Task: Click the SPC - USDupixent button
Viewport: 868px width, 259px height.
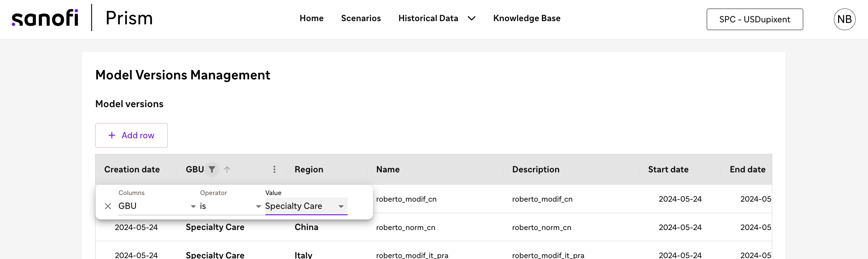Action: tap(754, 19)
